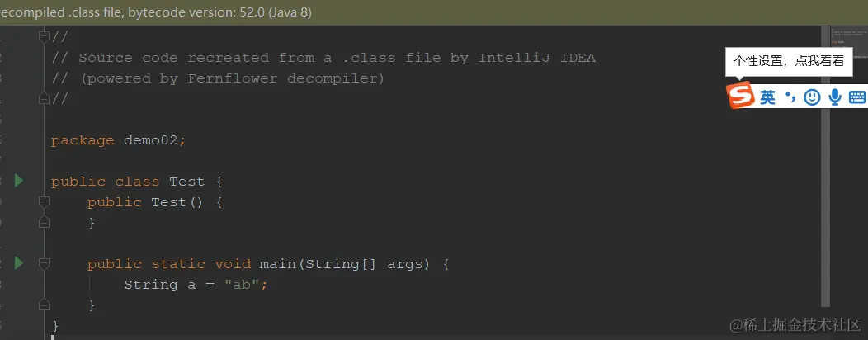Open the Sogou input method logo
868x340 pixels.
pyautogui.click(x=741, y=95)
